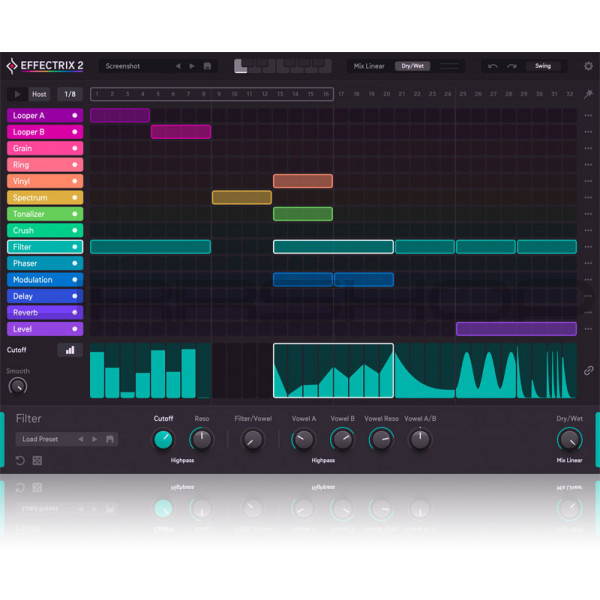The width and height of the screenshot is (600, 600).
Task: Select the Tonalizer effect track
Action: [38, 214]
